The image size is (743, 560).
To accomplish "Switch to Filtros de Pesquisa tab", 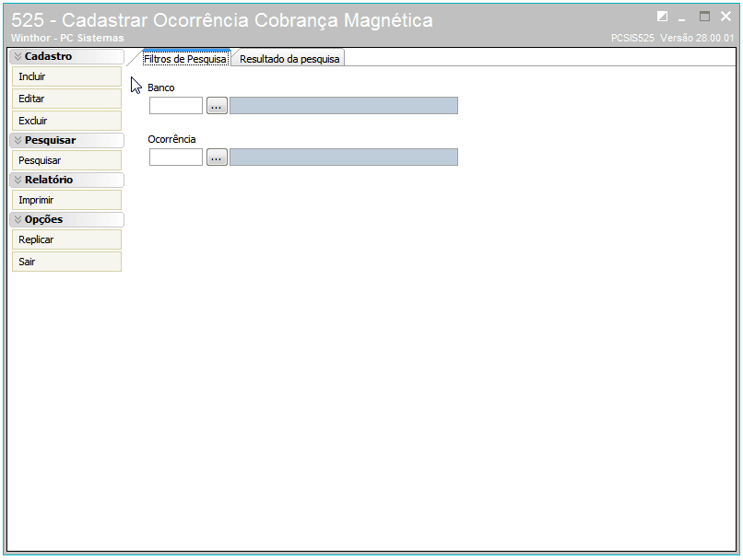I will coord(185,59).
